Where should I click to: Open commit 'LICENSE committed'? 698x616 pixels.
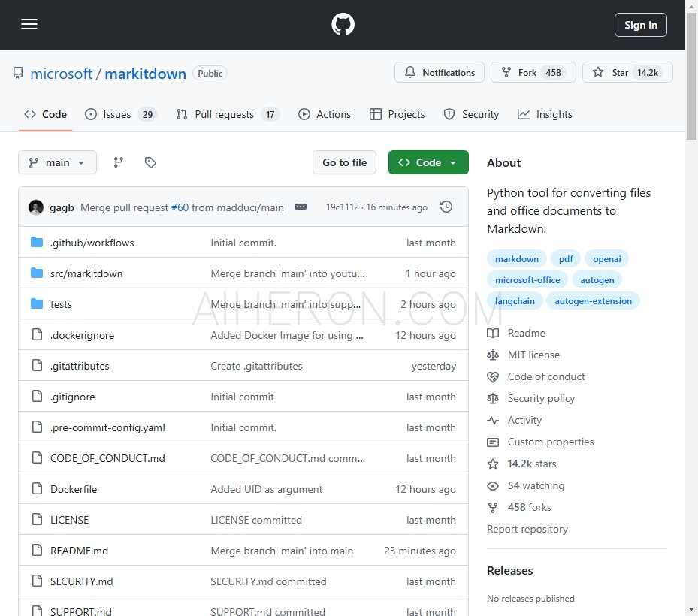tap(256, 520)
